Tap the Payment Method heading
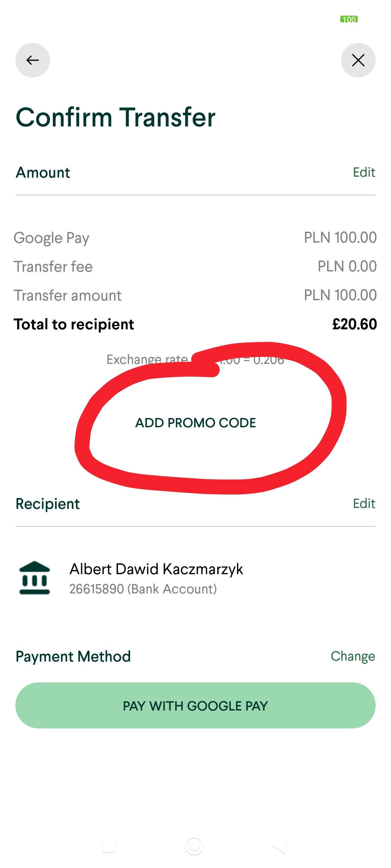Image resolution: width=391 pixels, height=868 pixels. point(73,656)
